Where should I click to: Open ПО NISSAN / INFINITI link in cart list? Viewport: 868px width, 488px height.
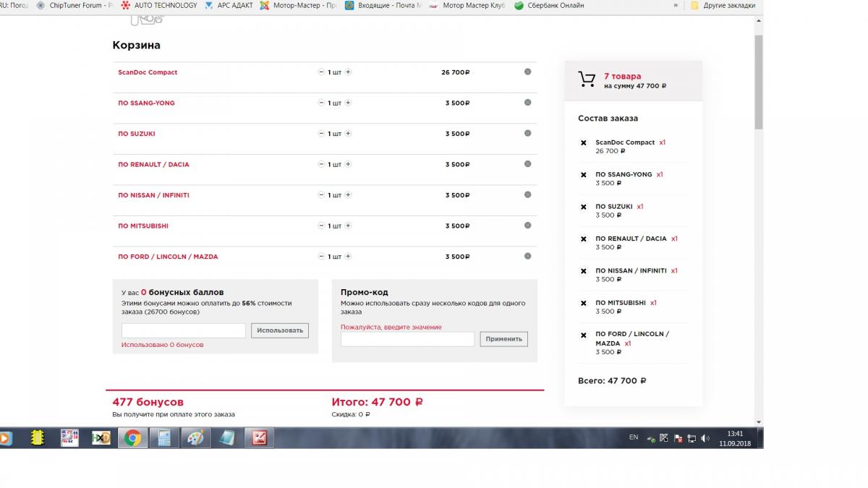pos(153,195)
